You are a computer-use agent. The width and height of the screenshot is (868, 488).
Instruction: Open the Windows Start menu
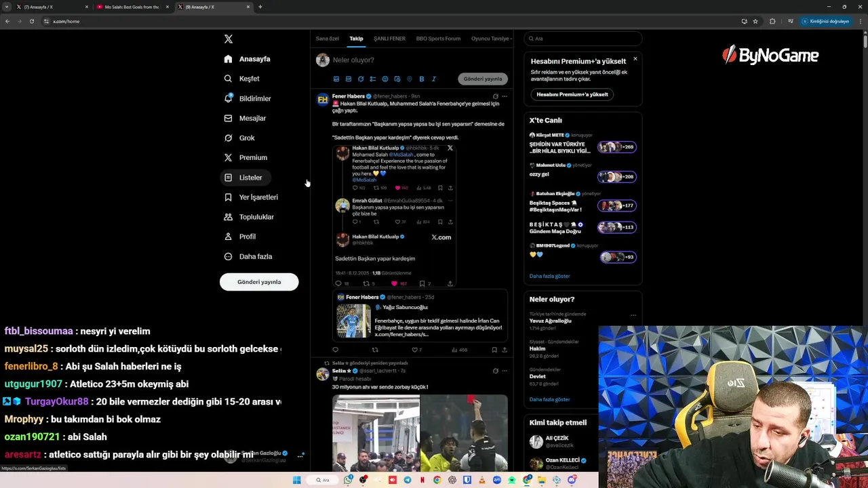[x=296, y=480]
